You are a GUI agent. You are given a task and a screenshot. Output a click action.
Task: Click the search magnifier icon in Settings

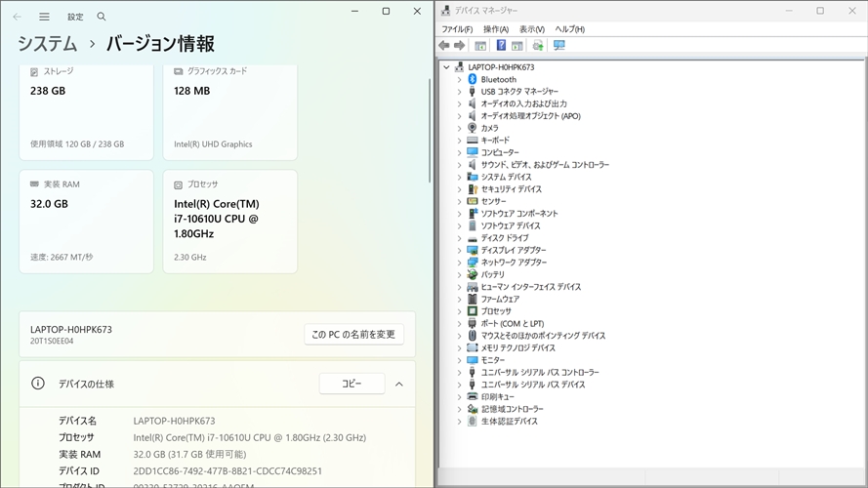point(102,17)
